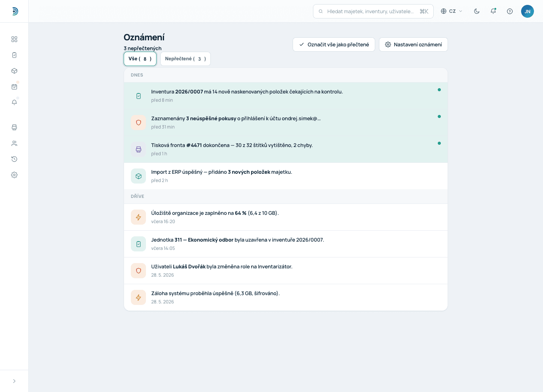Open help with the question mark icon
The height and width of the screenshot is (392, 543).
coord(510,11)
